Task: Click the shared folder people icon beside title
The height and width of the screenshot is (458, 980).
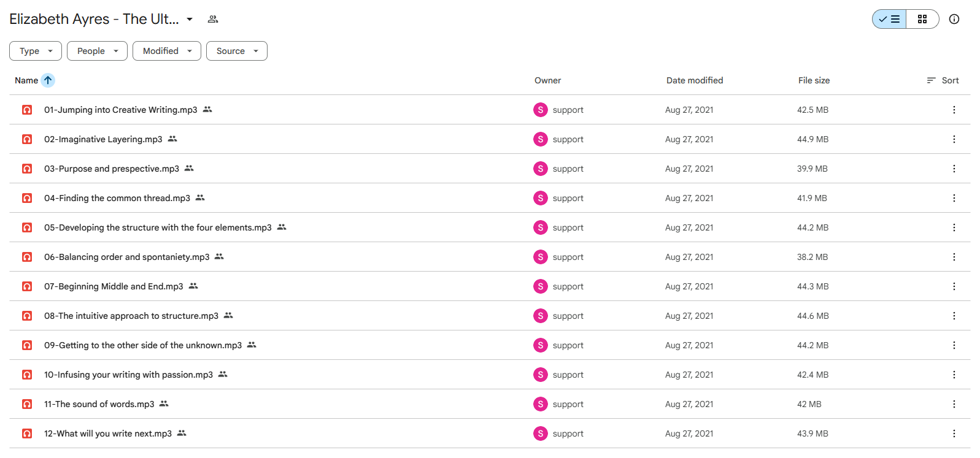Action: (x=213, y=19)
